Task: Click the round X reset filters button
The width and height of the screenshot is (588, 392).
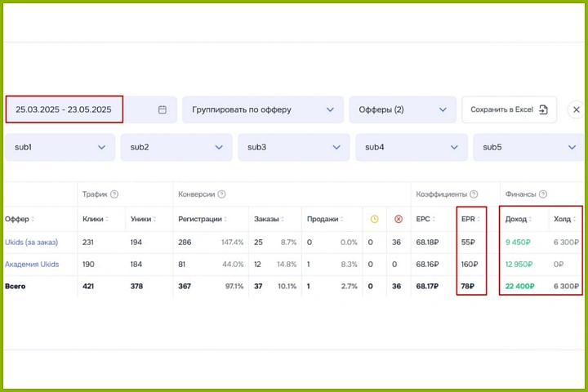Action: coord(576,109)
